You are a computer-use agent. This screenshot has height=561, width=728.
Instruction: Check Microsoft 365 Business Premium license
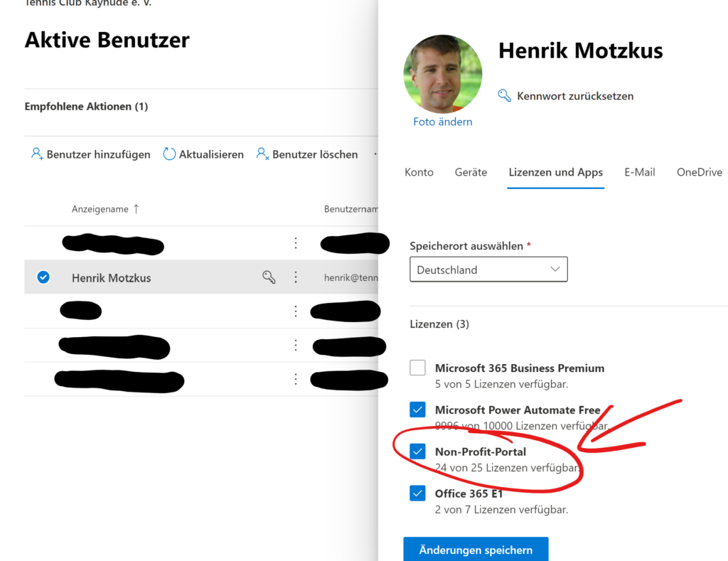tap(417, 368)
